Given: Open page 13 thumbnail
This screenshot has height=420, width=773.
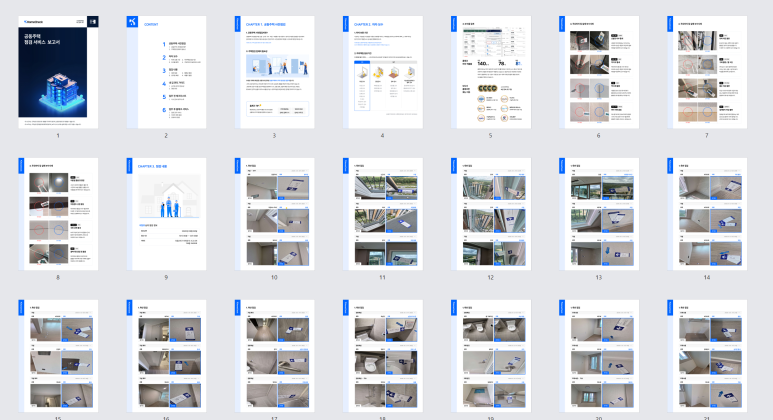Looking at the screenshot, I should 598,214.
